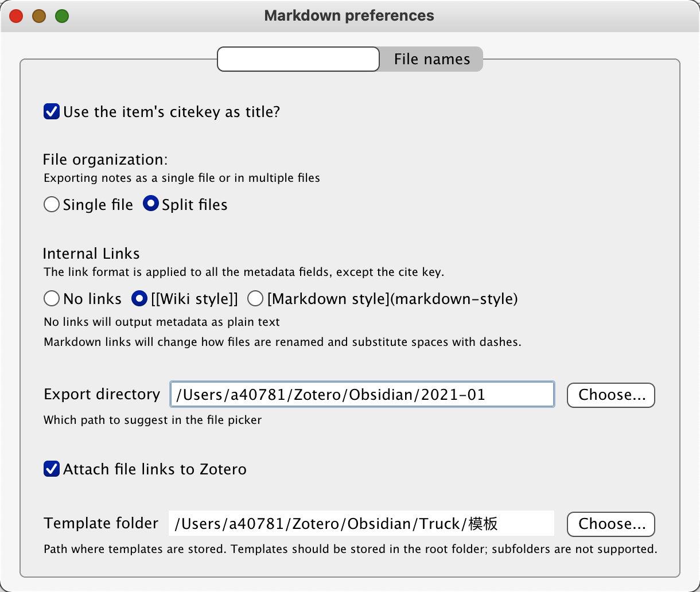Toggle the use citekey as title checkbox
The width and height of the screenshot is (700, 592).
point(52,111)
